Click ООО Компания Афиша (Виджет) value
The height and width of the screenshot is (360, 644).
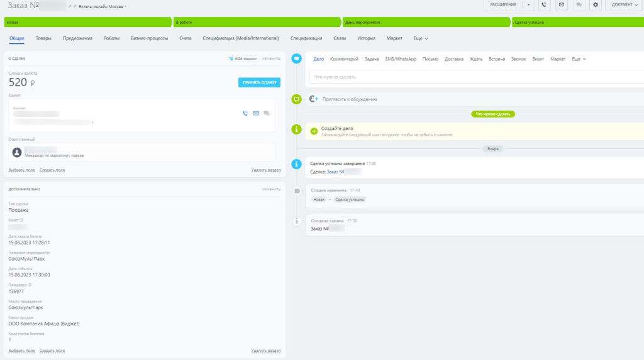pos(44,324)
